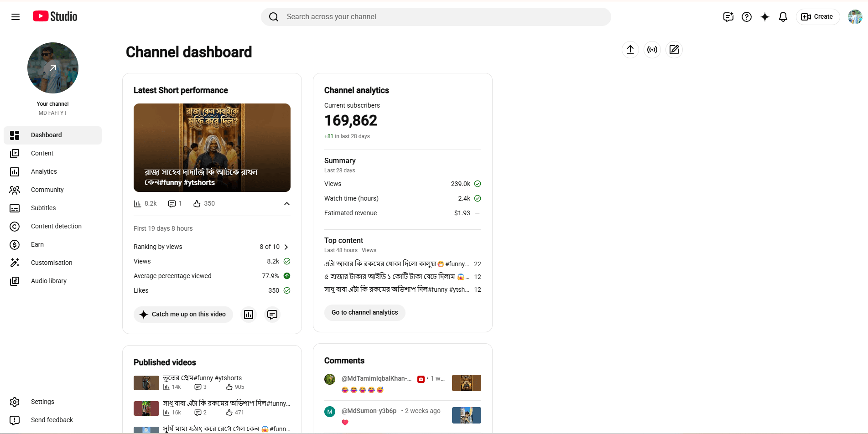Click @MdSumon-y3b6p commenter name
This screenshot has width=868, height=434.
(369, 411)
